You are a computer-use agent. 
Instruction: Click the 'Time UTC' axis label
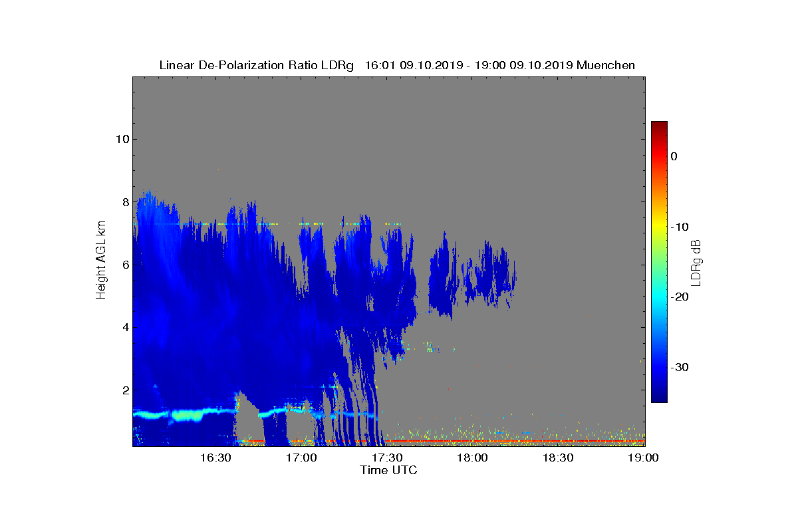pos(389,470)
